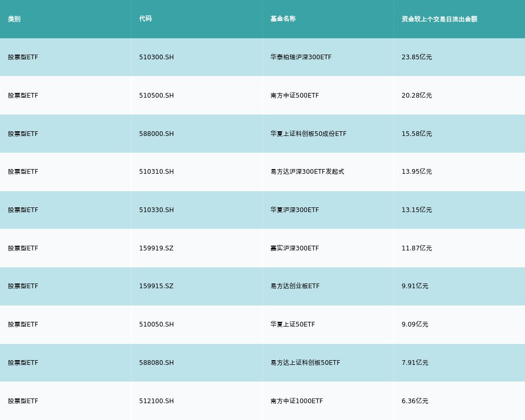The image size is (525, 420).
Task: Click fund name 易方达沪深300ETF发起式
Action: point(307,172)
